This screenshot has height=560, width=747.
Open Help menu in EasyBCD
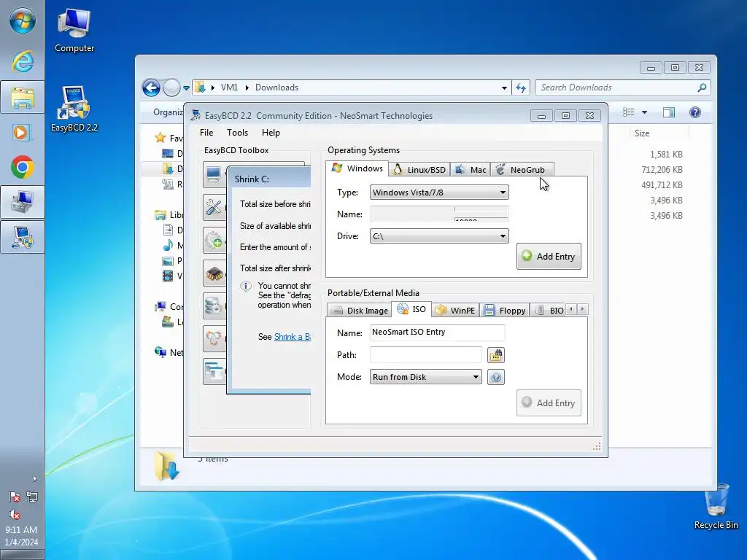point(271,133)
